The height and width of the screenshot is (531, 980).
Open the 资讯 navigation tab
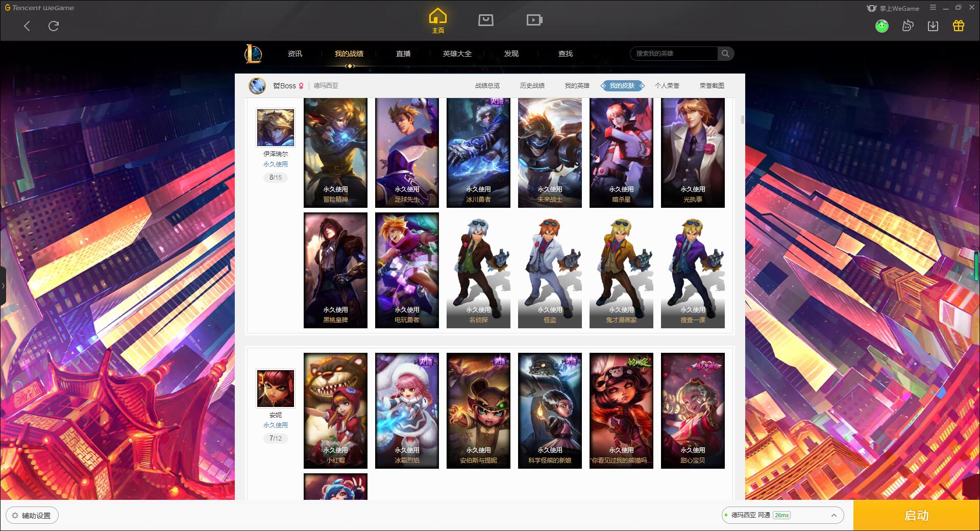295,54
